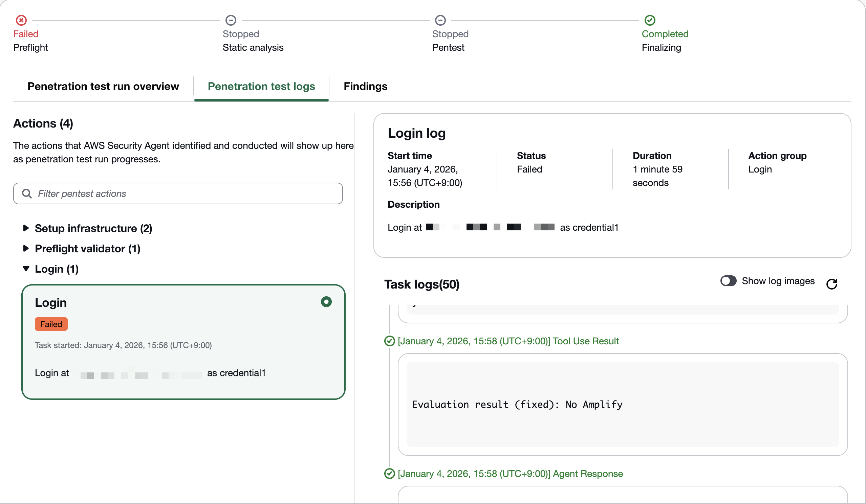Screen dimensions: 866x504
Task: Click the Stopped Pentest step icon
Action: click(x=440, y=20)
